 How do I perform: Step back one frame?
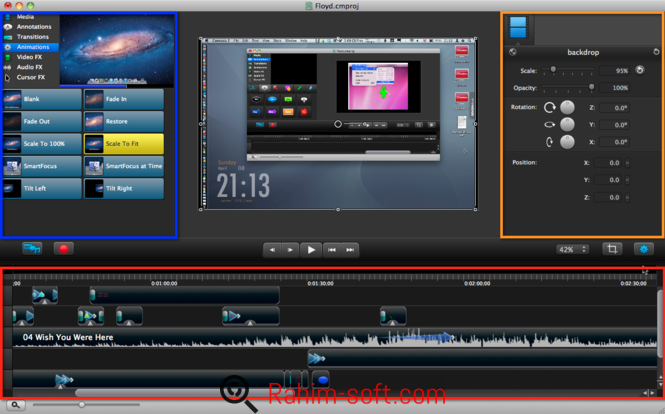[272, 250]
